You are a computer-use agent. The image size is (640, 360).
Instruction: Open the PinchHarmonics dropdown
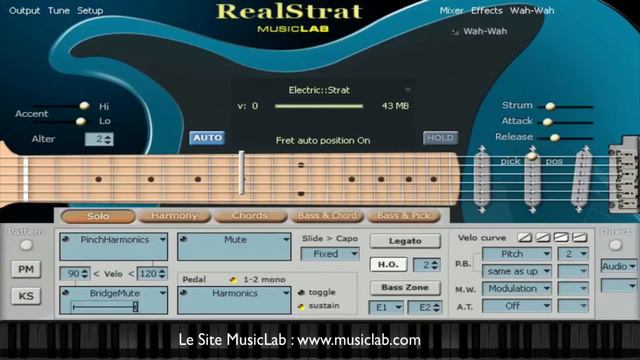[162, 240]
